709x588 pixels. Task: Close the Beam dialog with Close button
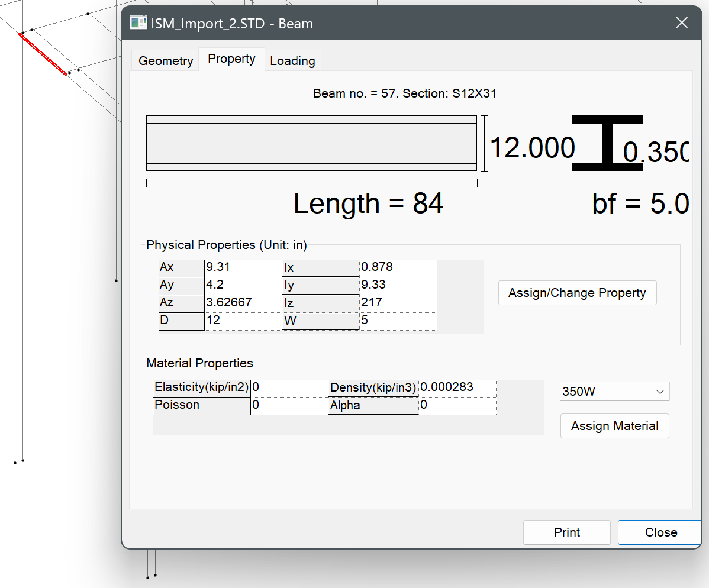660,532
